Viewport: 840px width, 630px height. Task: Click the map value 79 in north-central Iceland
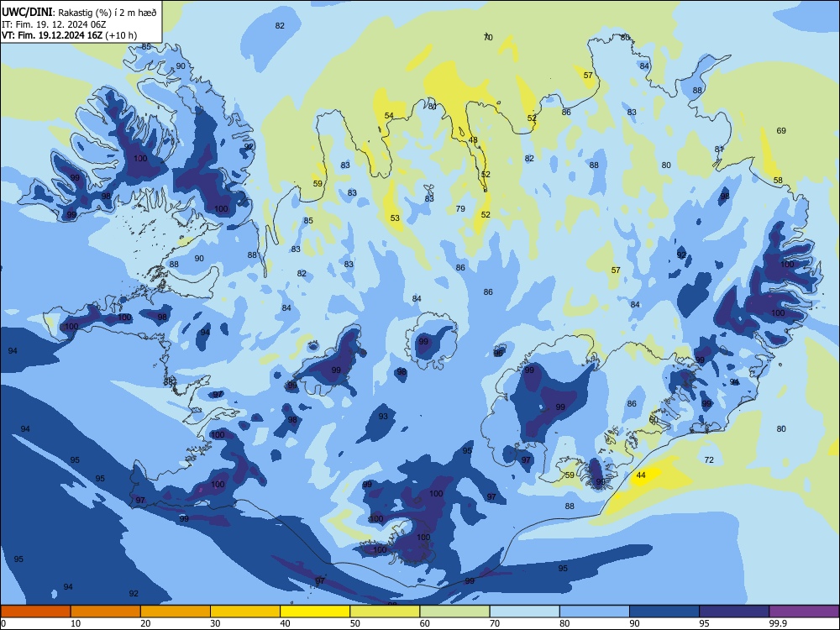(460, 208)
